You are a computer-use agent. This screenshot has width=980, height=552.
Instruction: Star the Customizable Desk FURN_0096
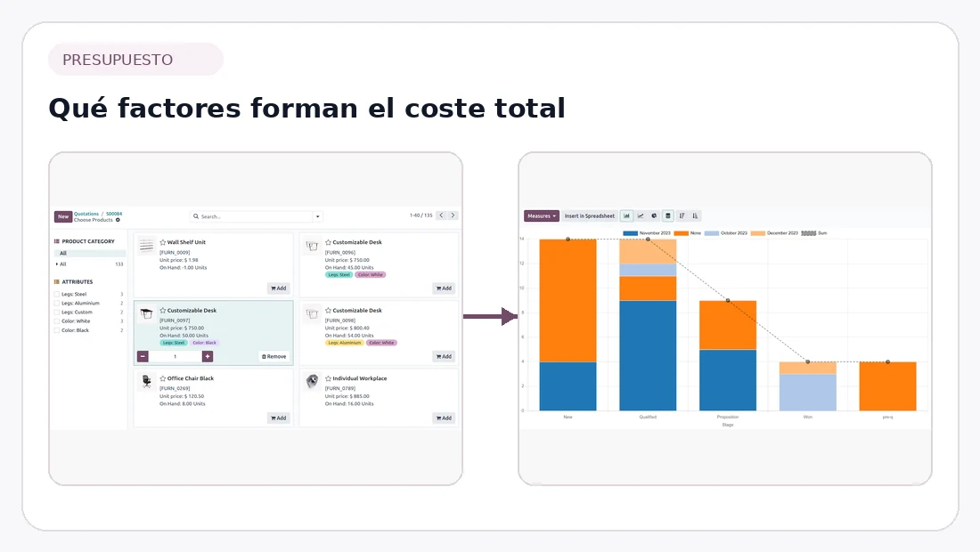tap(328, 242)
